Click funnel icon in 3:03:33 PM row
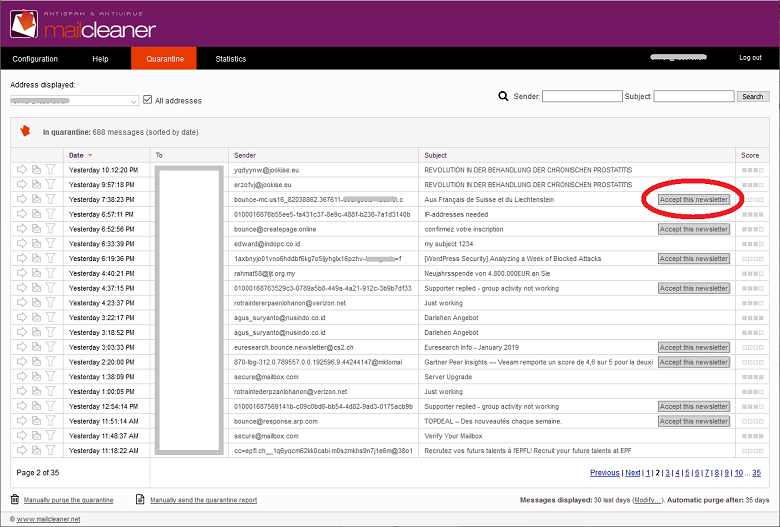Viewport: 780px width, 527px height. [x=50, y=347]
